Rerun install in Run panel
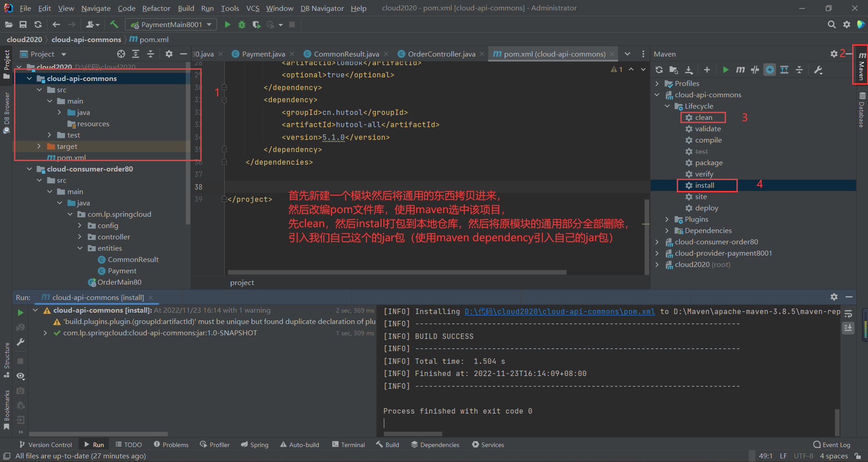This screenshot has height=462, width=868. pyautogui.click(x=20, y=313)
